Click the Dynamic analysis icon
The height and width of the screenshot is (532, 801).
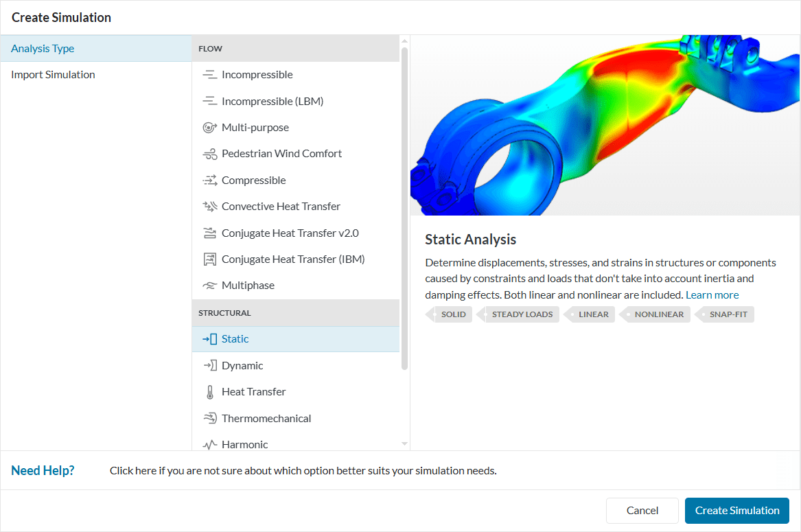(210, 366)
